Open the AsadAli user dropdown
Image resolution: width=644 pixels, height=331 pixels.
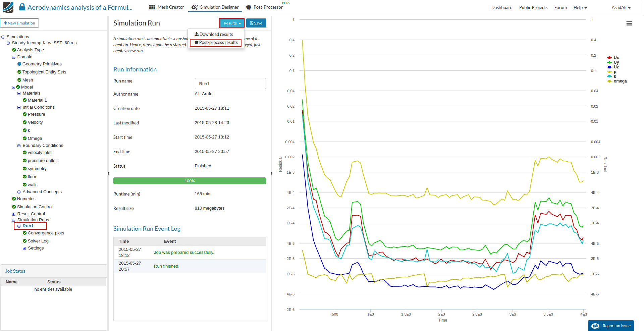[x=621, y=8]
